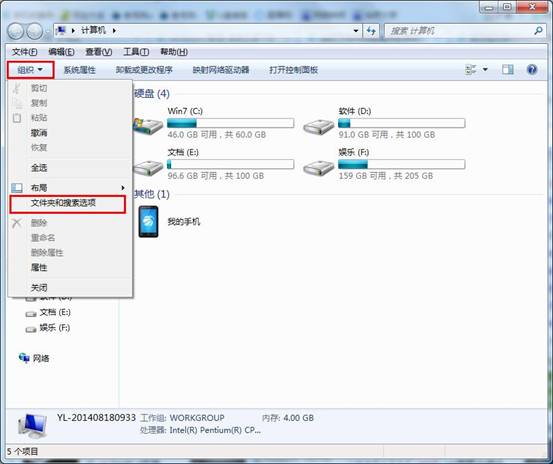Click text '159 GB 可用，共 205 GB'
553x464 pixels.
coord(386,176)
